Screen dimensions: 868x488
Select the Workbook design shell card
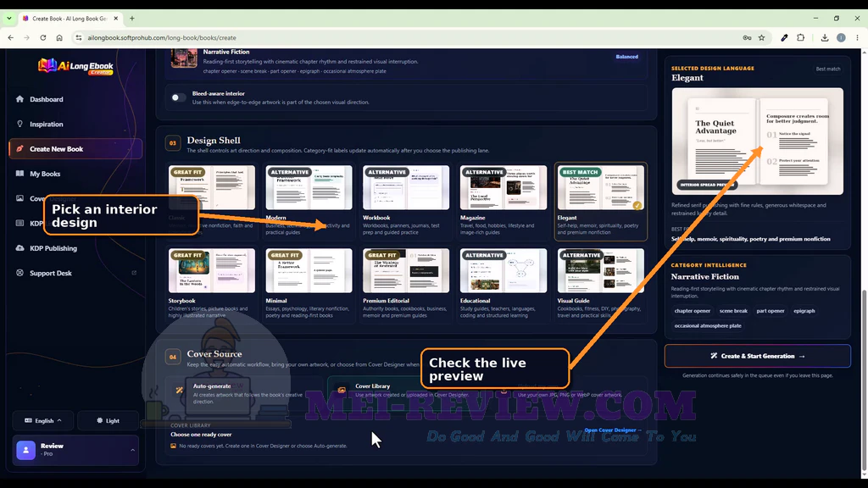point(406,202)
